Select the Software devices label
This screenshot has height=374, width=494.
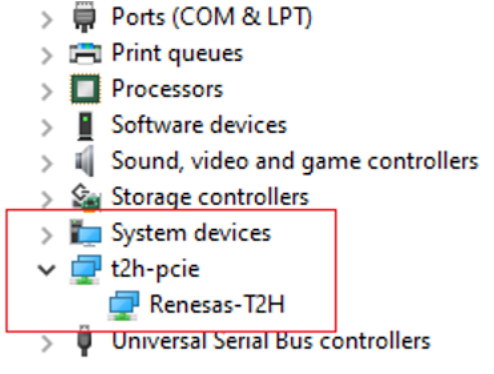[x=199, y=125]
